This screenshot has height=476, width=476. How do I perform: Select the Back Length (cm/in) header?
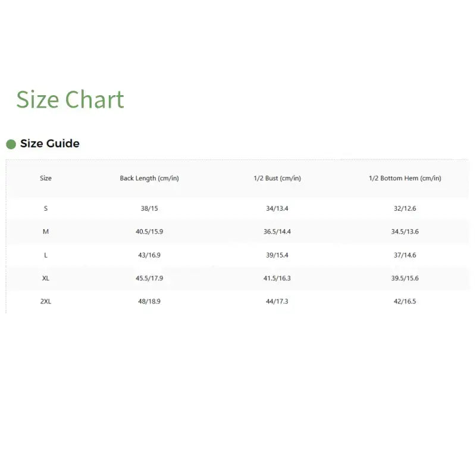(149, 178)
